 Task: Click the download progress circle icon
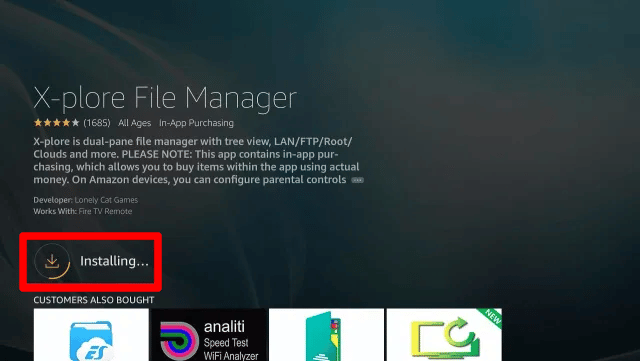click(52, 261)
